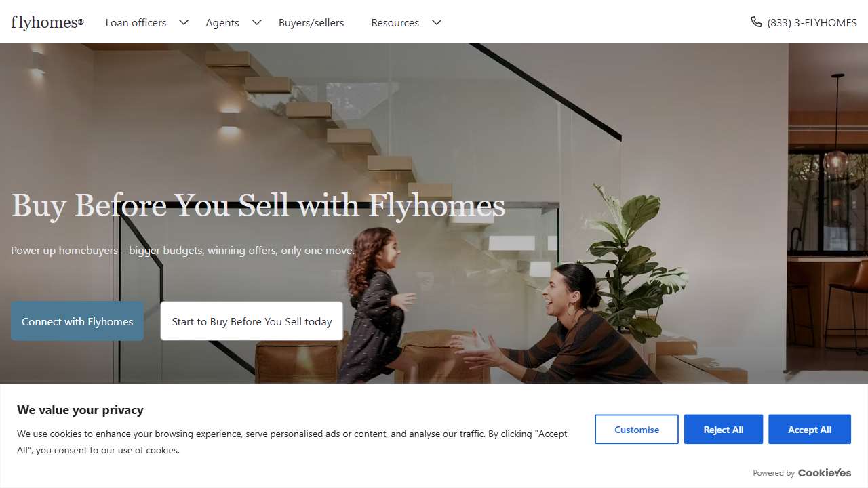Go to the Buyers/sellers page
868x488 pixels.
click(311, 22)
